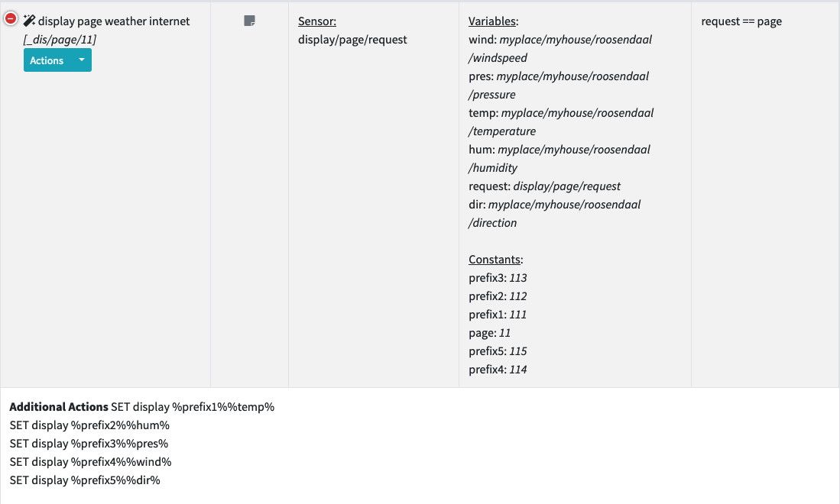The height and width of the screenshot is (504, 840).
Task: Click rule name display page weather internet
Action: pos(114,21)
